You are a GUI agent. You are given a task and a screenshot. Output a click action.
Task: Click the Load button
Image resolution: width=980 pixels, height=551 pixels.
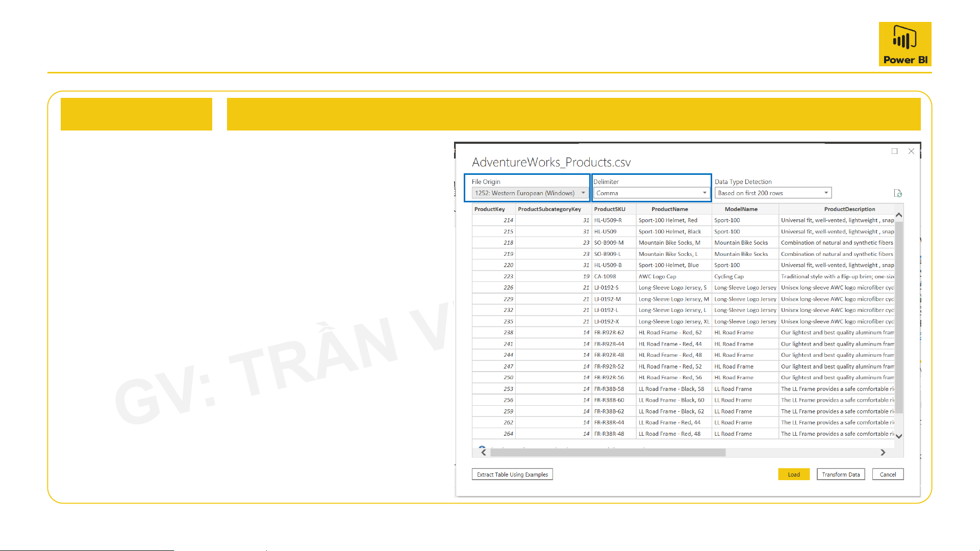tap(793, 475)
